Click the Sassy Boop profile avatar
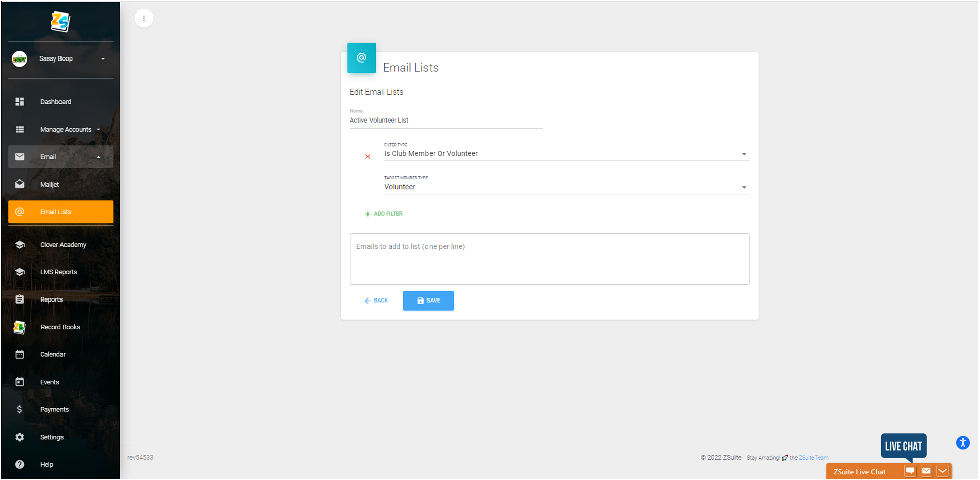This screenshot has height=480, width=980. click(x=19, y=59)
